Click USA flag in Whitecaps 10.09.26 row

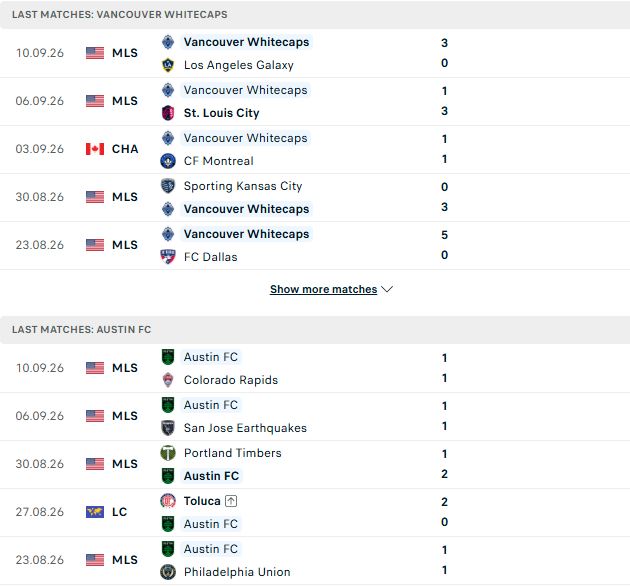(x=95, y=53)
